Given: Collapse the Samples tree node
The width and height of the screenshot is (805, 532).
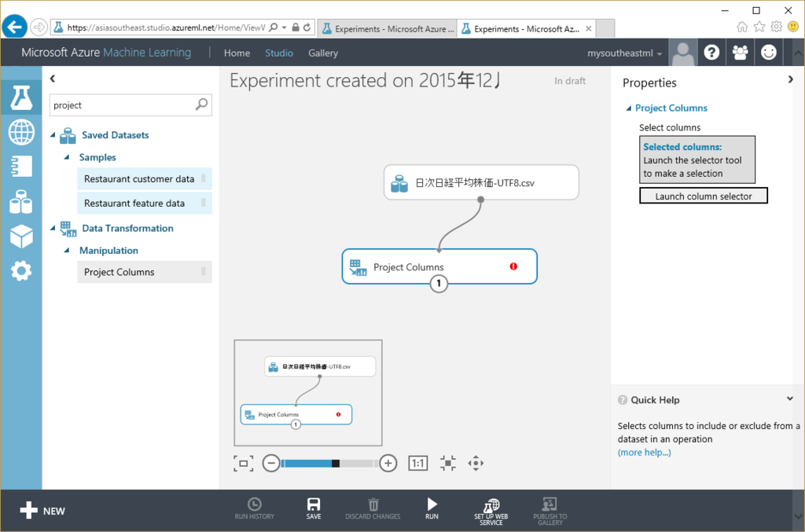Looking at the screenshot, I should point(66,157).
